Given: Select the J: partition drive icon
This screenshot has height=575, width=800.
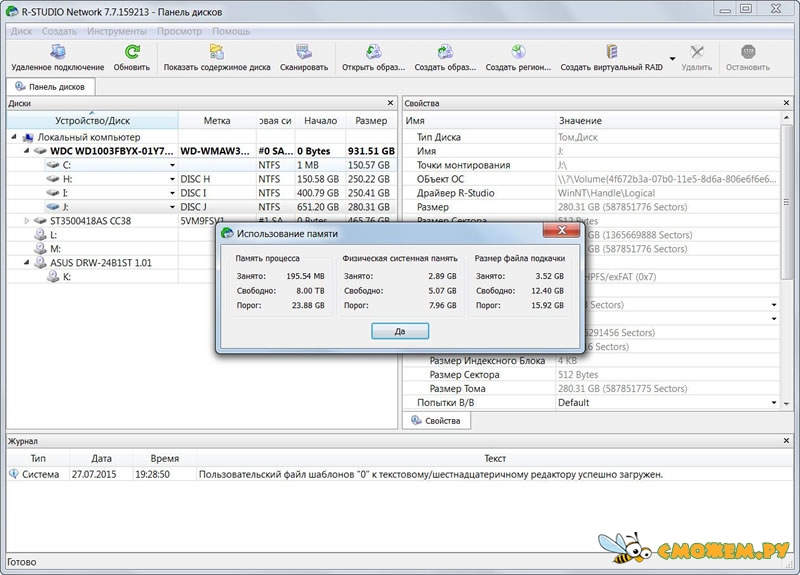Looking at the screenshot, I should (53, 207).
